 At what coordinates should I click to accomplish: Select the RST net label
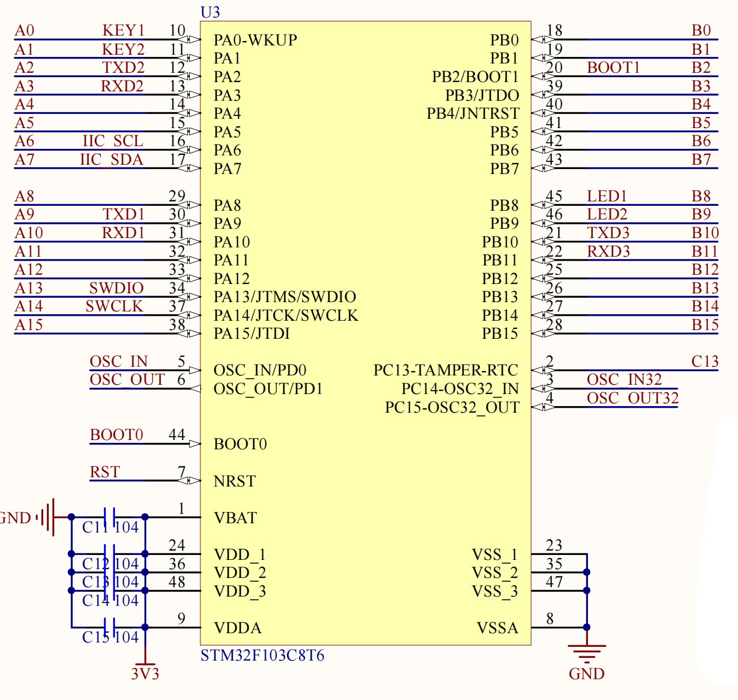click(x=105, y=472)
